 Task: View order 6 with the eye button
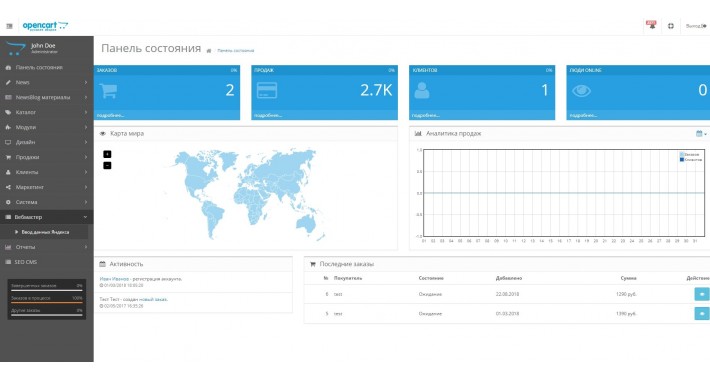(x=702, y=294)
